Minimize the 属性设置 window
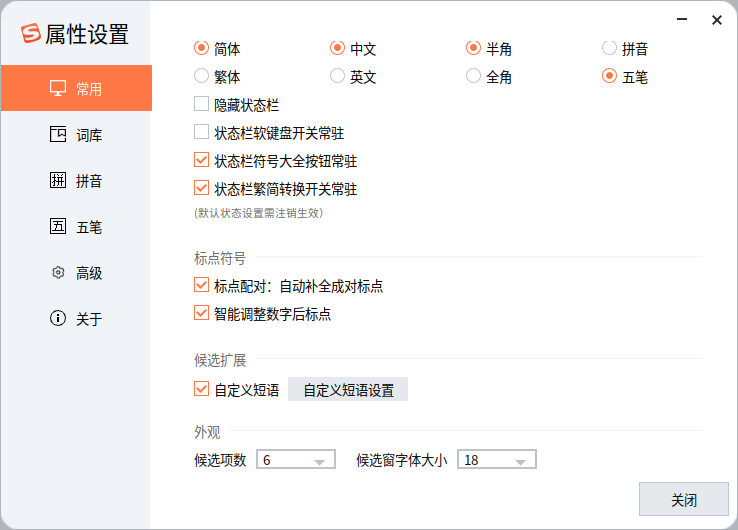The width and height of the screenshot is (738, 530). [x=682, y=19]
